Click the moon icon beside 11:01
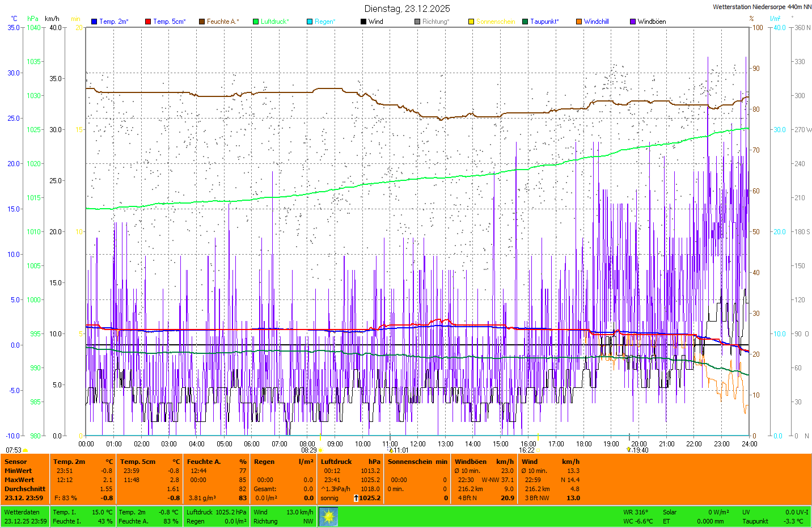The width and height of the screenshot is (812, 528). (391, 450)
